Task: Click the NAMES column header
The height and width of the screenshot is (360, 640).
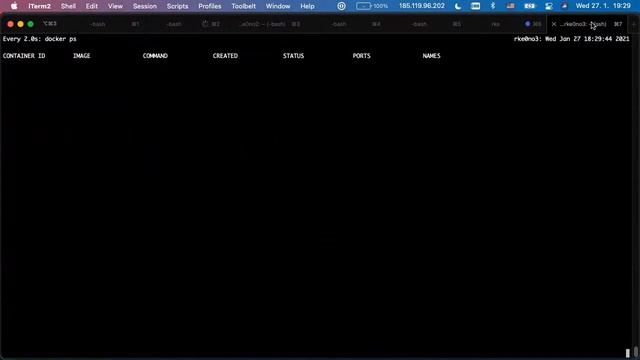Action: [431, 56]
